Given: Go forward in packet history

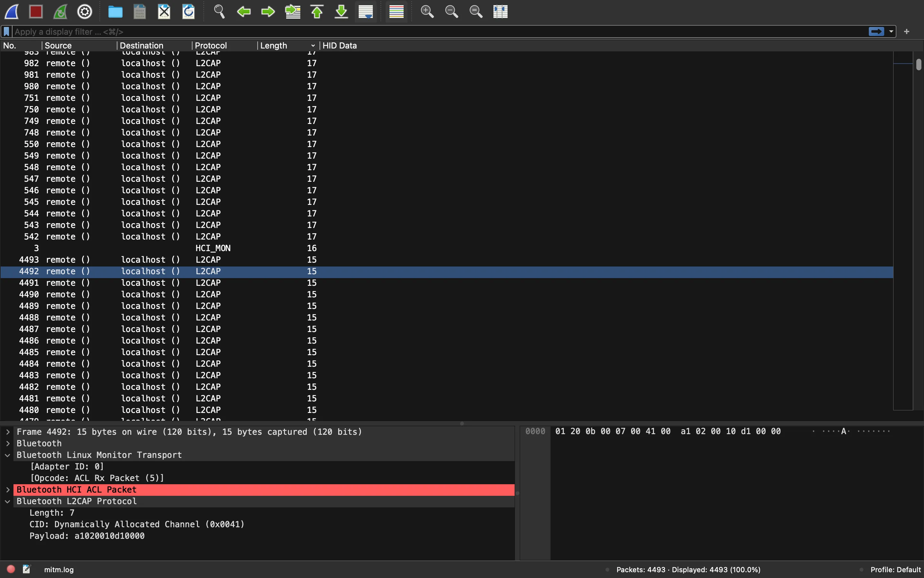Looking at the screenshot, I should 268,12.
